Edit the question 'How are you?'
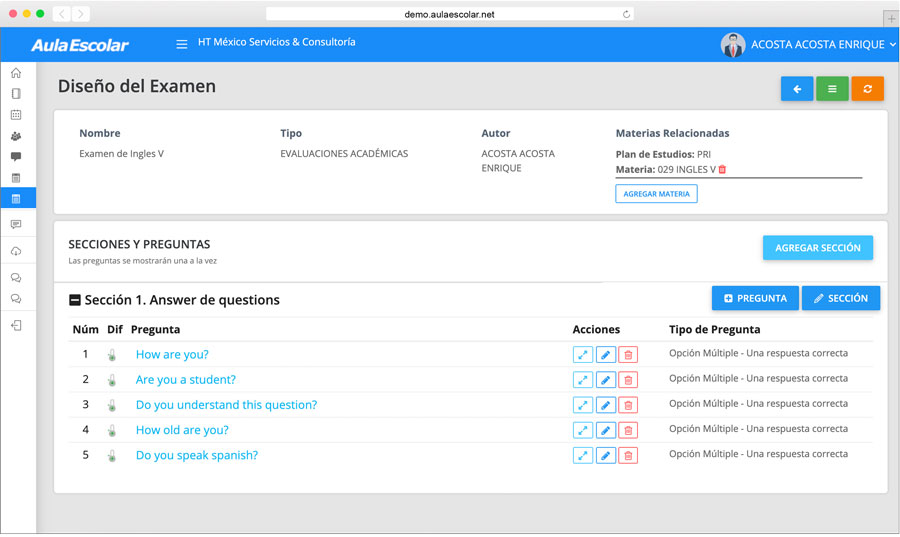 coord(606,355)
